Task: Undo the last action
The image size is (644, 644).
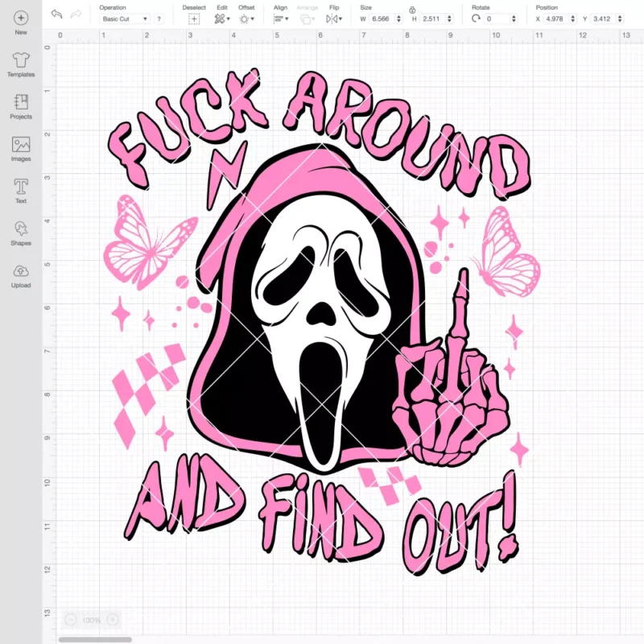Action: point(56,14)
